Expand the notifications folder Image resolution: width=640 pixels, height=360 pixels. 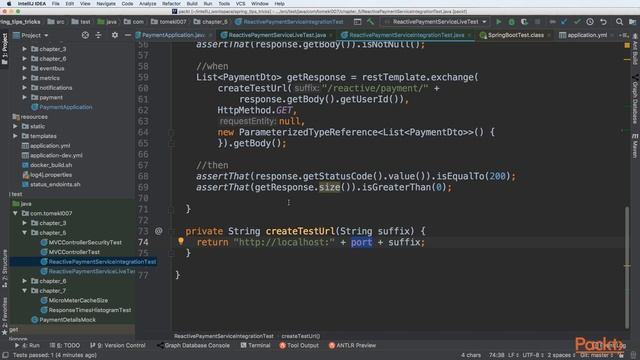(24, 88)
